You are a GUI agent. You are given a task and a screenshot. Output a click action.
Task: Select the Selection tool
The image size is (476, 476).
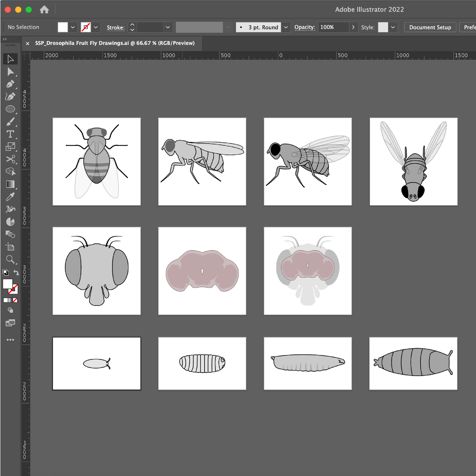click(10, 59)
